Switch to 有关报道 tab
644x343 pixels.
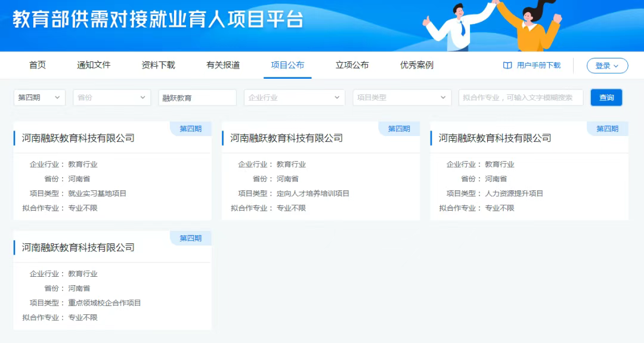point(223,65)
